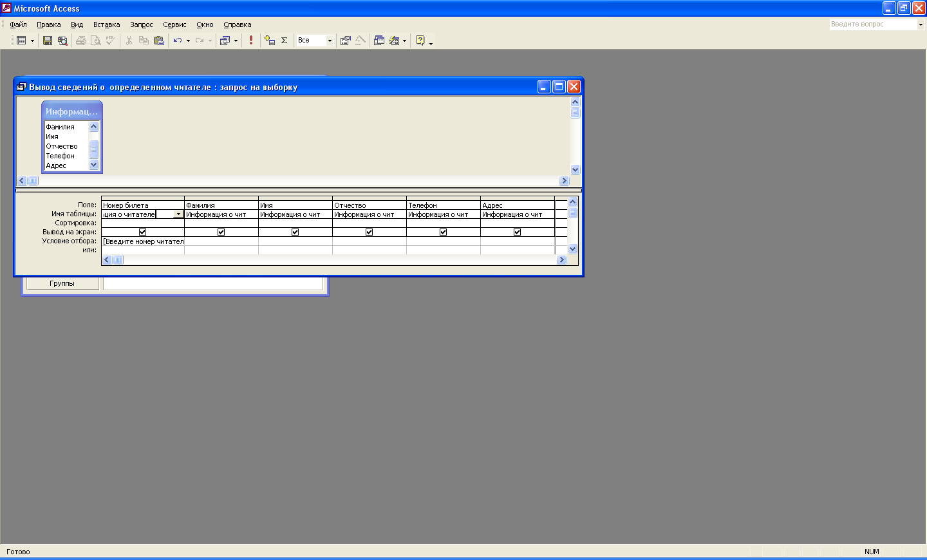Click the Группы button
This screenshot has height=560, width=927.
(62, 283)
